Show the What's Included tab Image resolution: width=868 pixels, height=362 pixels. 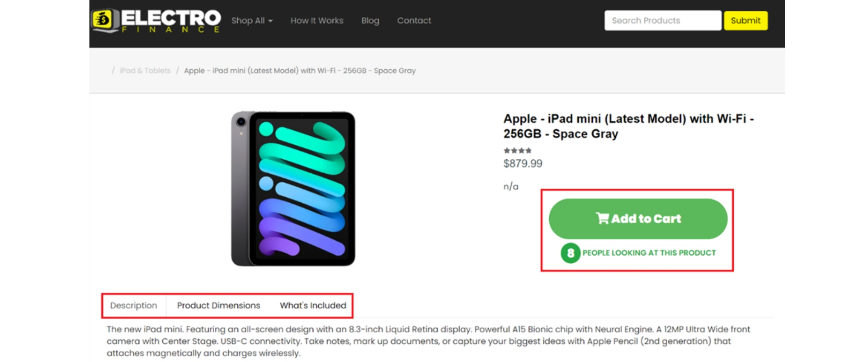[313, 305]
